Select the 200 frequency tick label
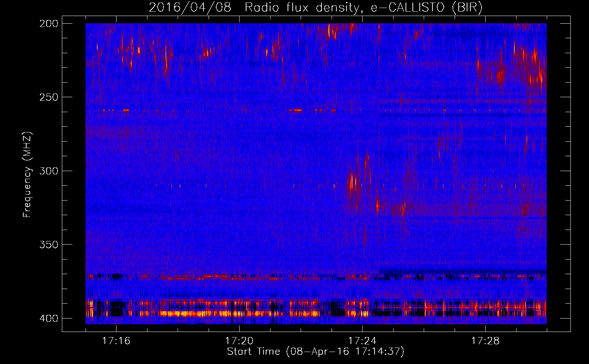The image size is (589, 364). click(x=48, y=24)
